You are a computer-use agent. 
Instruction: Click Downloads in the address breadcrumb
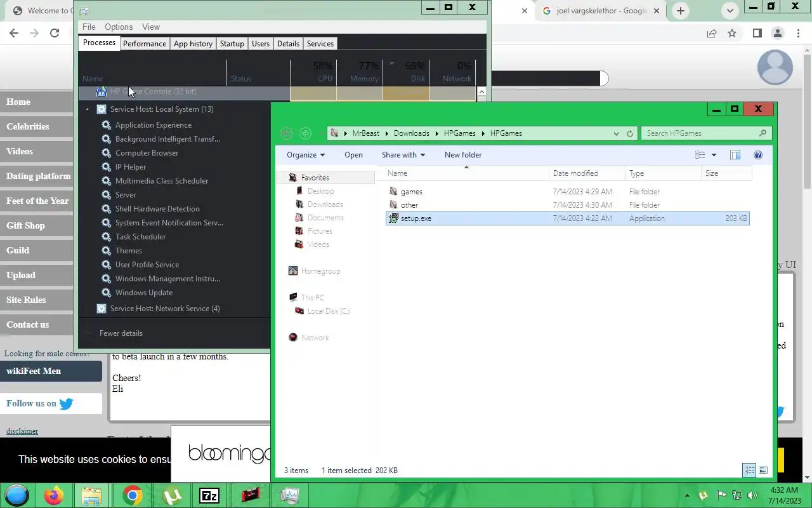[411, 133]
